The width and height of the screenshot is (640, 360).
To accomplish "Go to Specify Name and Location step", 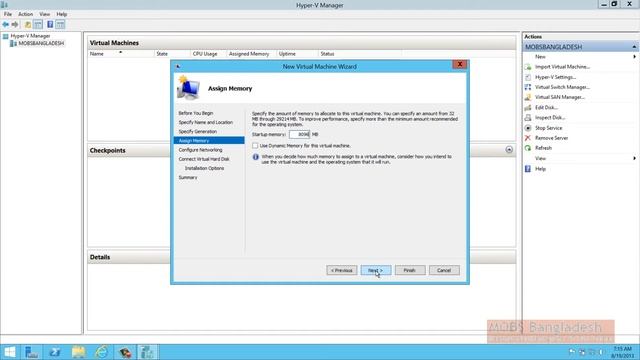I will pyautogui.click(x=205, y=122).
